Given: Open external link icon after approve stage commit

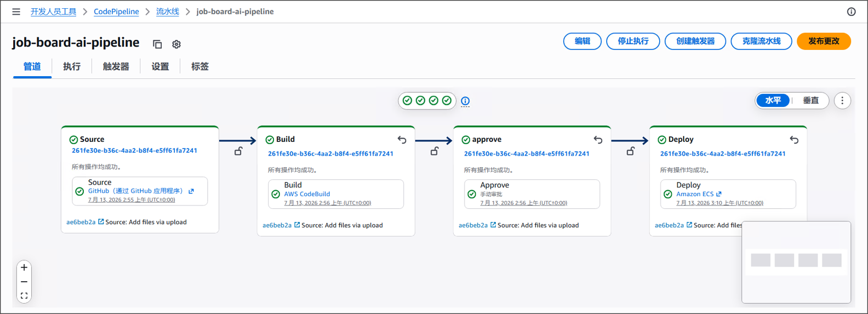Looking at the screenshot, I should point(493,225).
